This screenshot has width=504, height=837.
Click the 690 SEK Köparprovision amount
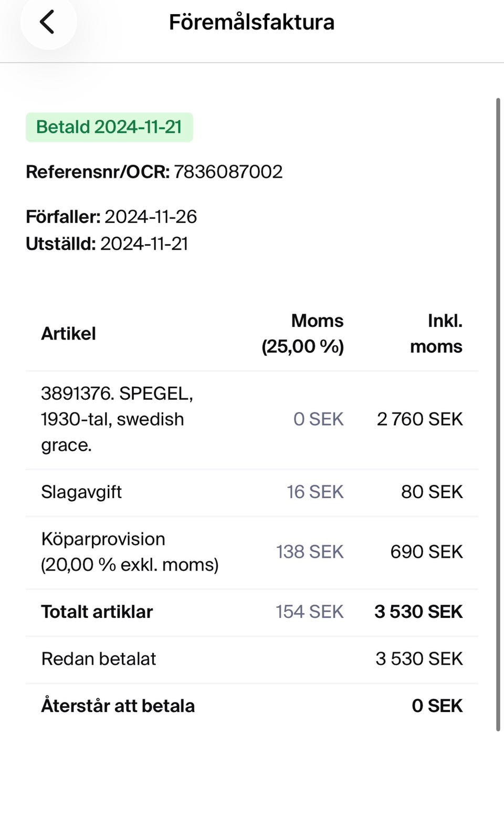[x=426, y=552]
